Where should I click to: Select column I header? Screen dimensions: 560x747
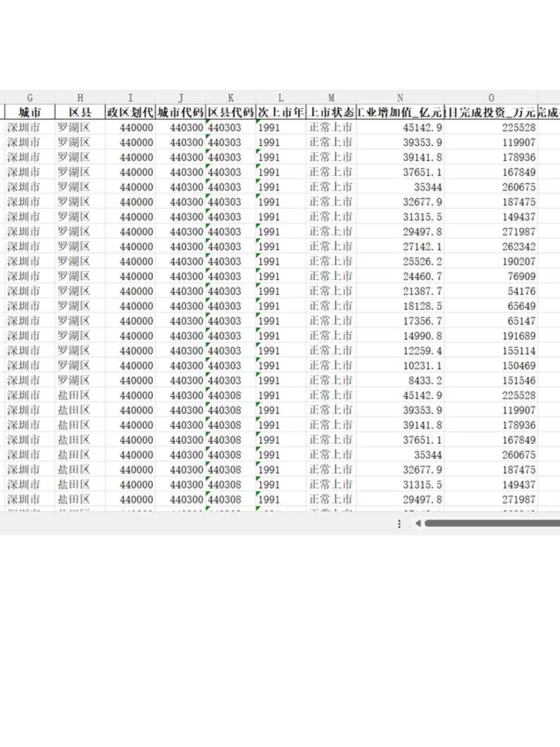point(130,98)
